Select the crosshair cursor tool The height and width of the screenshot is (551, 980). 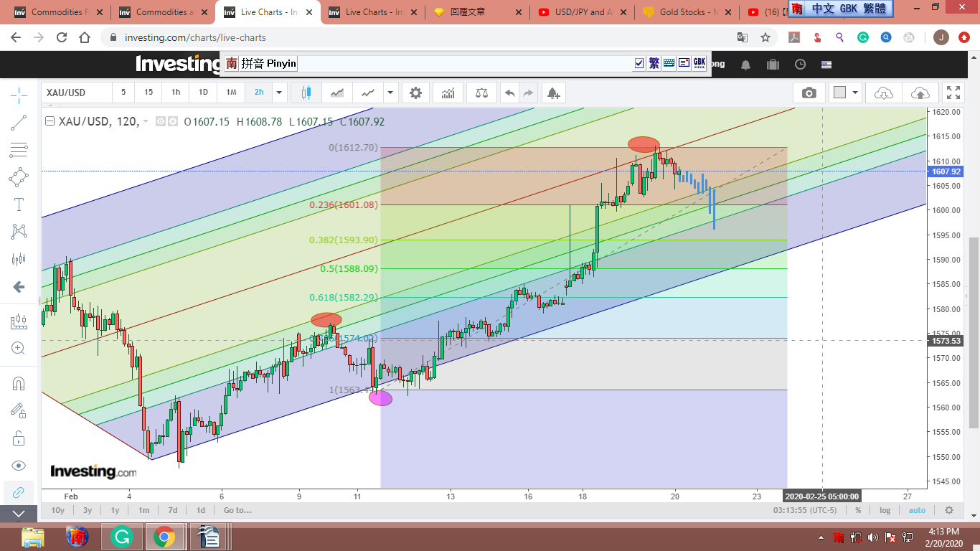pos(19,95)
